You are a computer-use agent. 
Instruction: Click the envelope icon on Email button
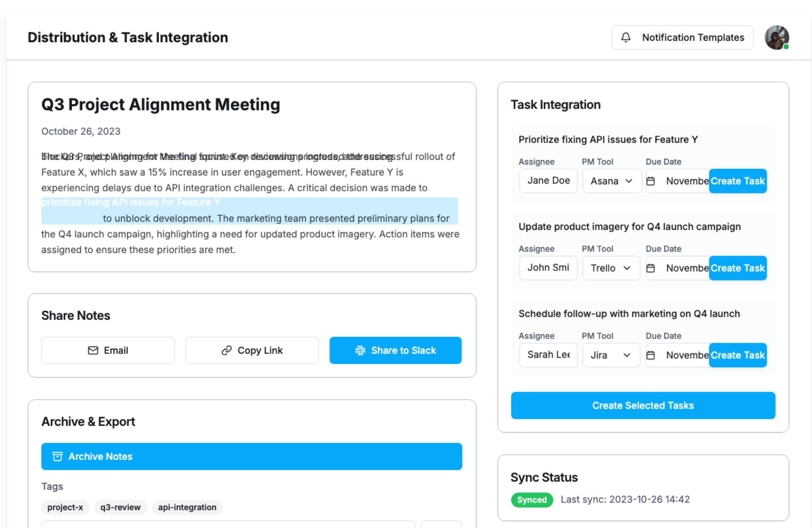93,350
